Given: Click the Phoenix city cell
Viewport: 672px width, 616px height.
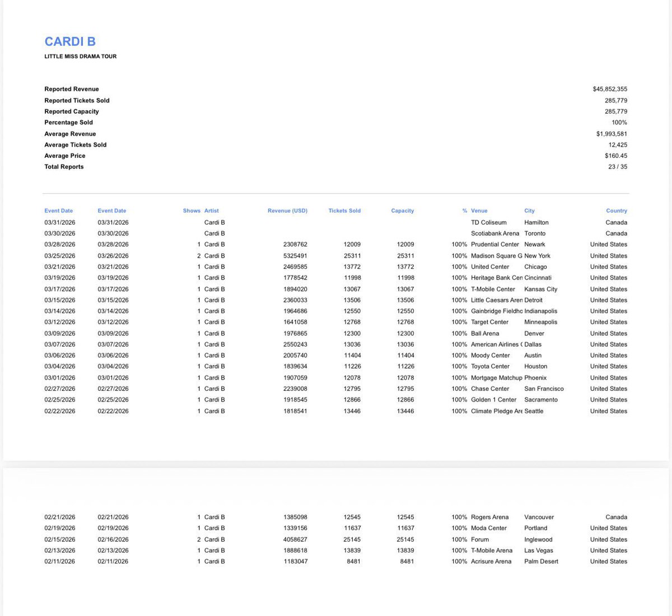Looking at the screenshot, I should point(535,378).
